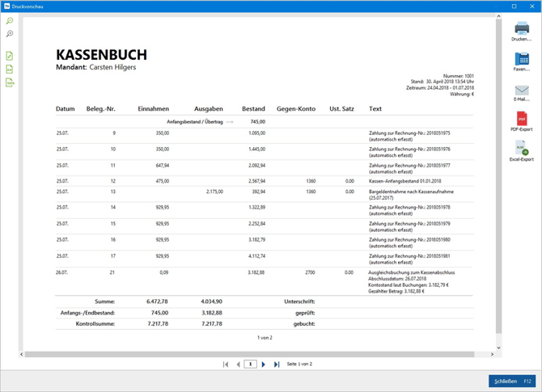Click the horizontal scrollbar left arrow
This screenshot has width=542, height=392.
point(22,354)
